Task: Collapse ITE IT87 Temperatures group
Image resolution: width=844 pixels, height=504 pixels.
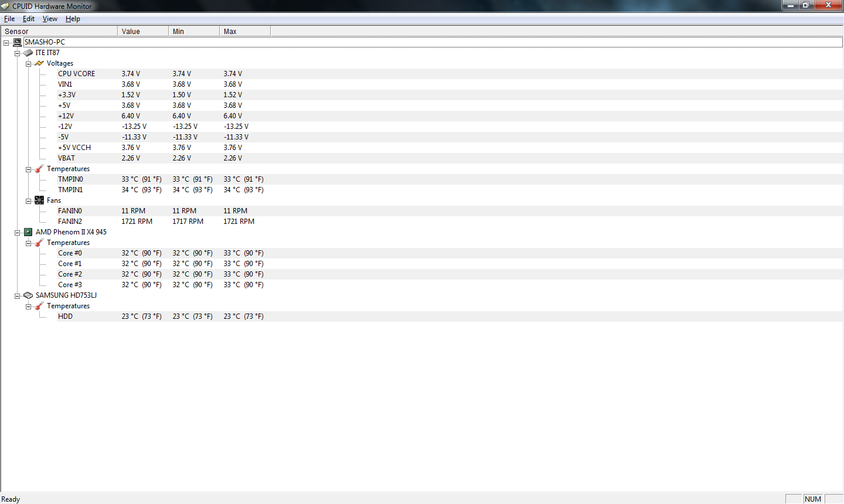Action: point(28,169)
